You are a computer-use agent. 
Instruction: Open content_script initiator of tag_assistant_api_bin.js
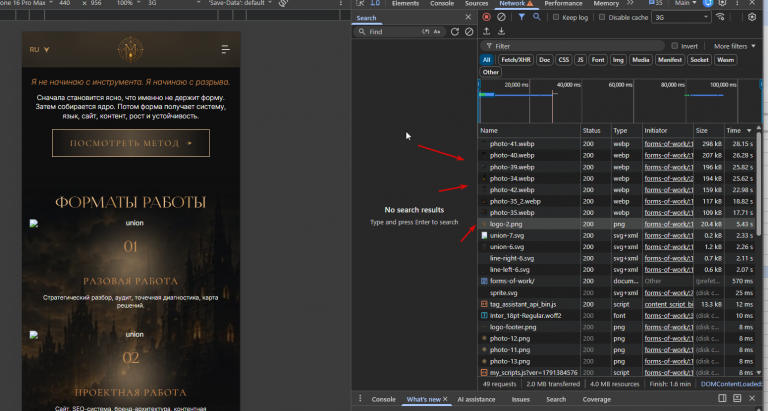[x=669, y=304]
